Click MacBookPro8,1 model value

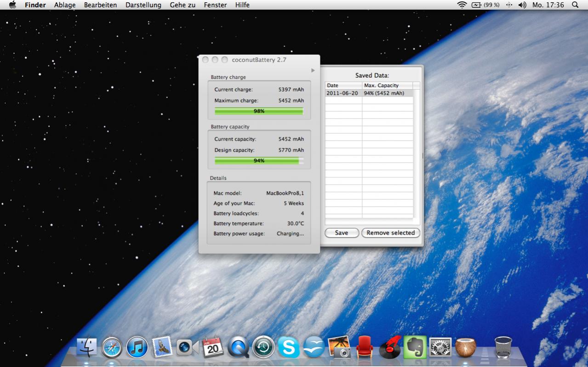pos(285,193)
